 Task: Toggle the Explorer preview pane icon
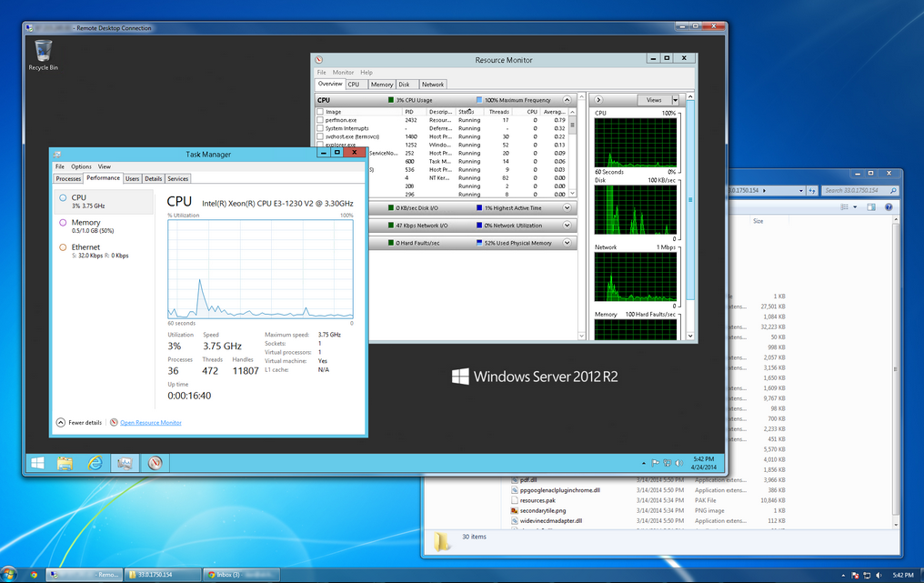click(x=871, y=206)
